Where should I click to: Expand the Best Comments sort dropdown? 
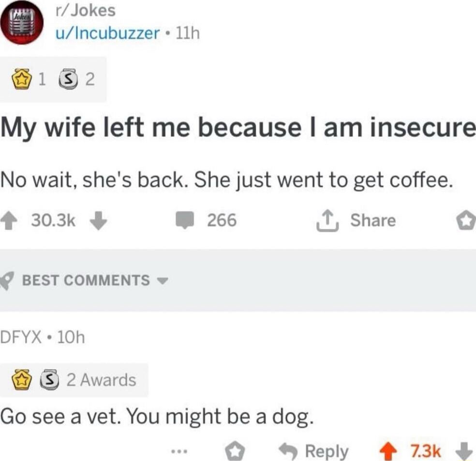point(163,281)
